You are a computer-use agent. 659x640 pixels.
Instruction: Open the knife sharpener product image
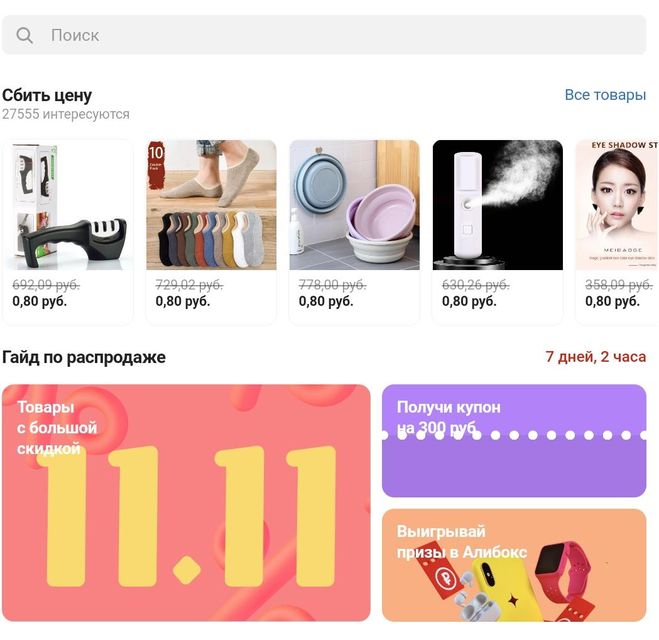[x=68, y=205]
